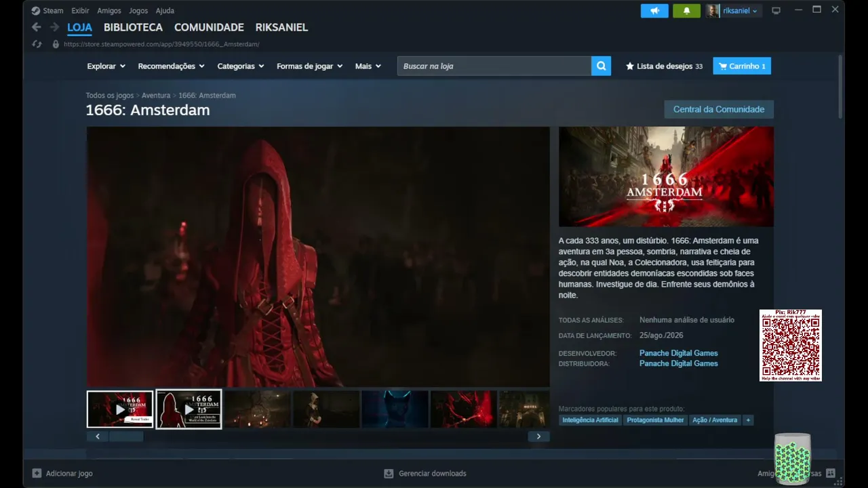The height and width of the screenshot is (488, 868).
Task: Play the Reveal Trailer thumbnail
Action: pos(120,409)
